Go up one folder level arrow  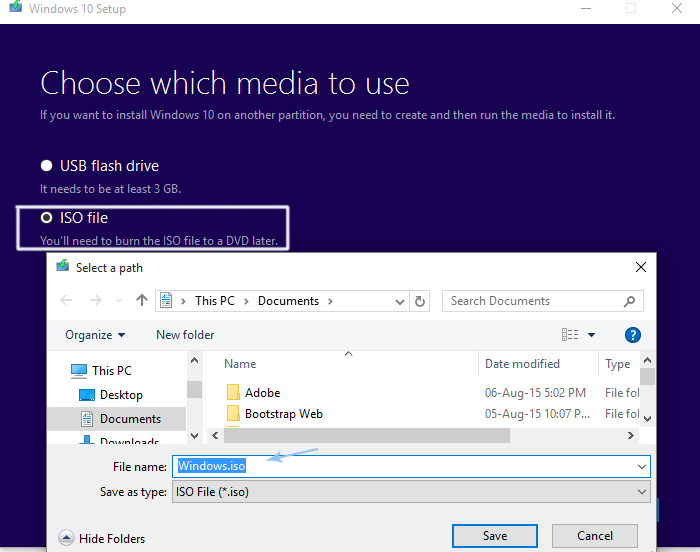pyautogui.click(x=142, y=300)
